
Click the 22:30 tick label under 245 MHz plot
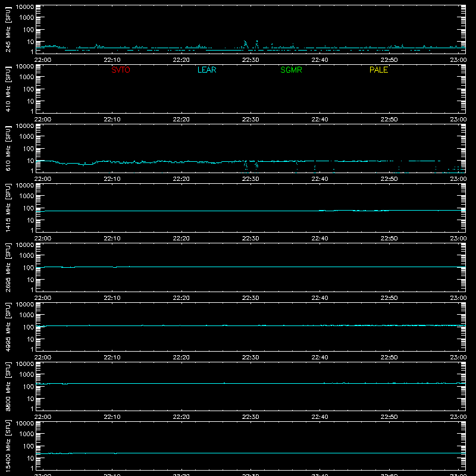point(250,60)
